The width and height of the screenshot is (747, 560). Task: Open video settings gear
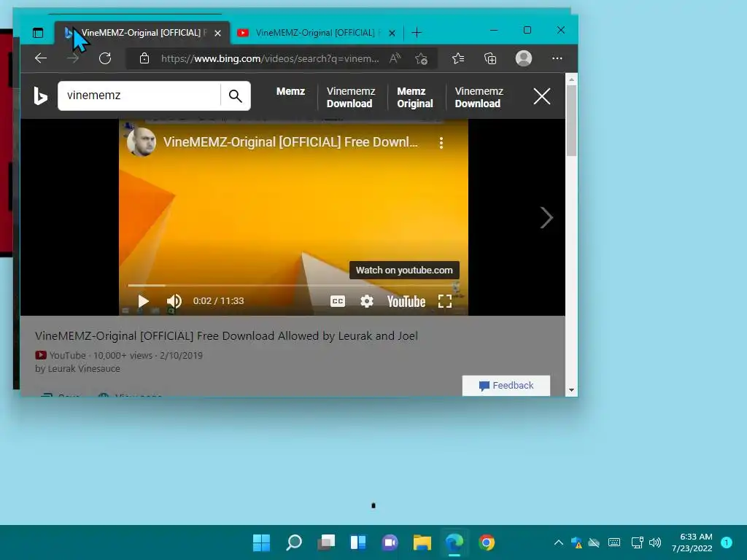point(366,301)
